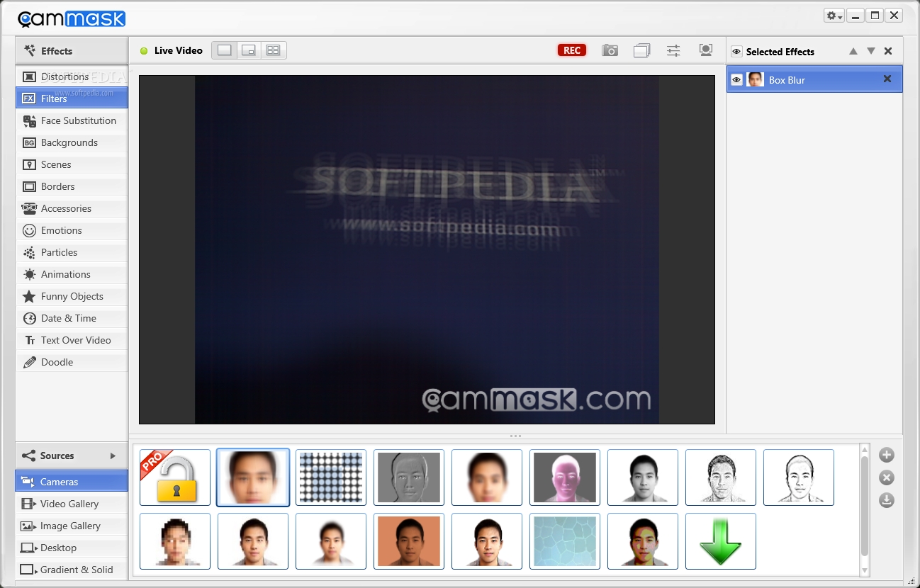Image resolution: width=920 pixels, height=588 pixels.
Task: Move selected effect up with the up arrow
Action: pos(853,51)
